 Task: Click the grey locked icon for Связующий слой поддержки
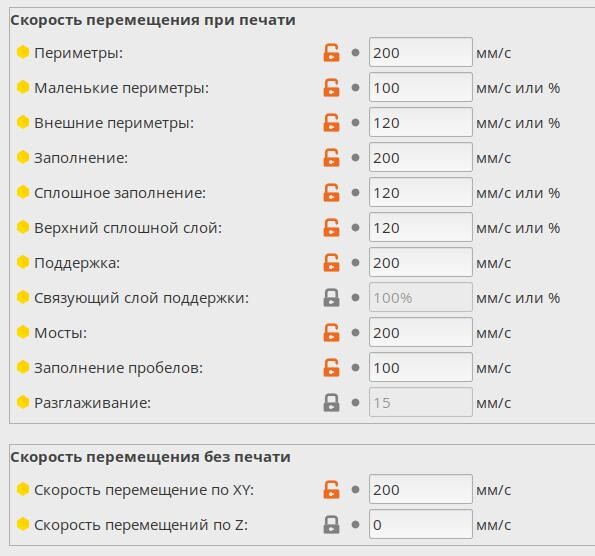331,298
